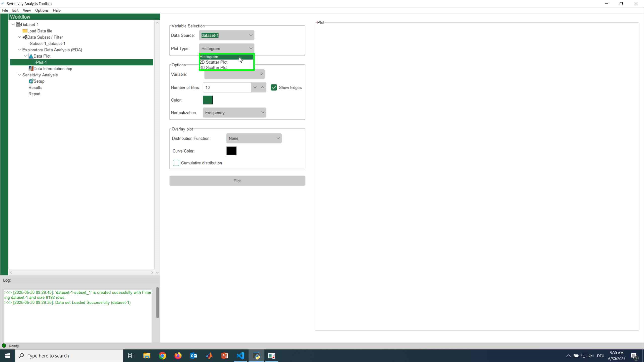The height and width of the screenshot is (362, 644).
Task: Switch to Visual Studio Code in taskbar
Action: click(241, 356)
